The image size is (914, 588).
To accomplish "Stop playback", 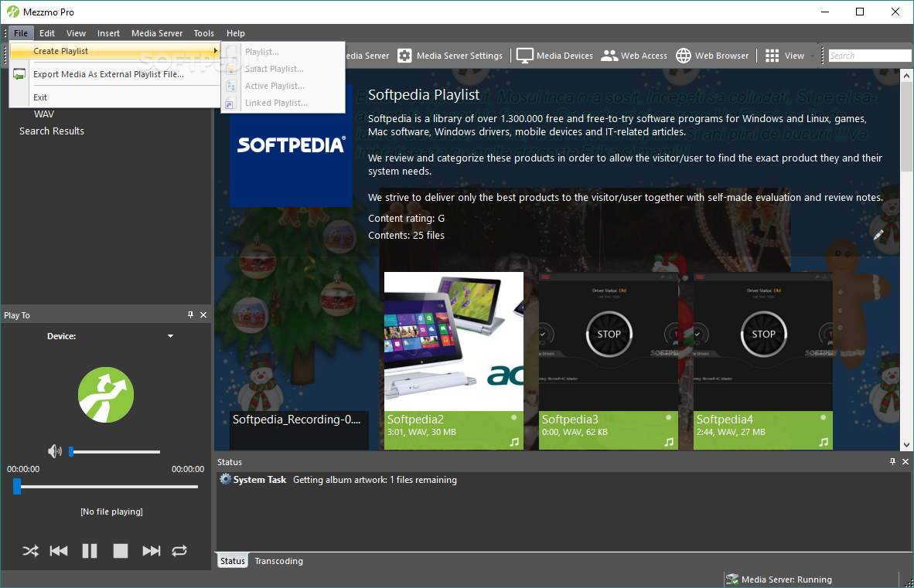I will click(121, 551).
